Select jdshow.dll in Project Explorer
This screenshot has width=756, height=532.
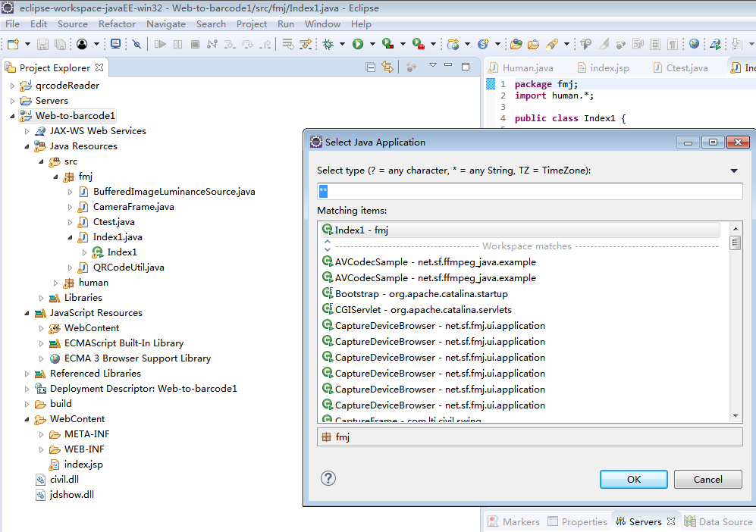coord(71,495)
